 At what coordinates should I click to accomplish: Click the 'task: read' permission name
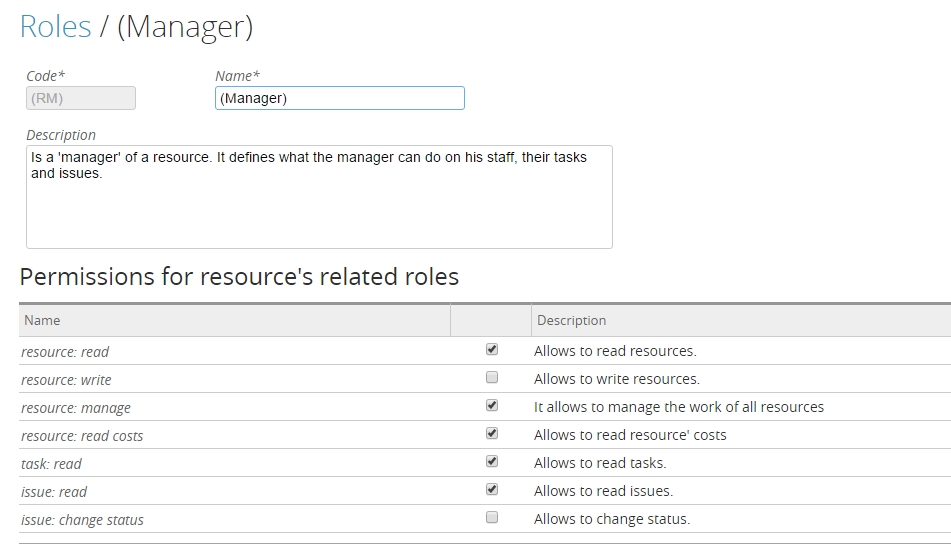coord(51,464)
